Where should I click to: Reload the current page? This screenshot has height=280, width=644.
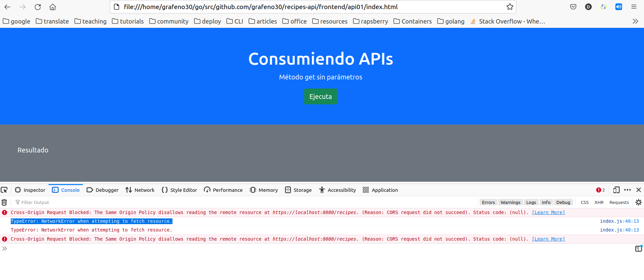pyautogui.click(x=38, y=7)
